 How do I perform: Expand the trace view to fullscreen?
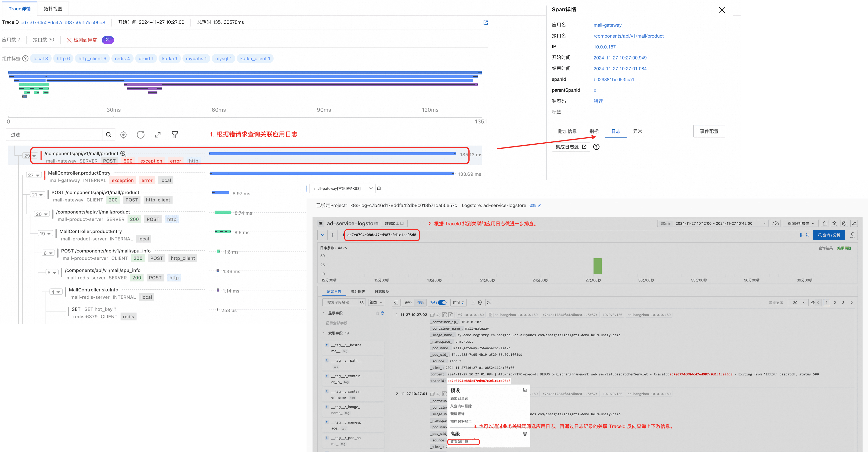point(158,135)
